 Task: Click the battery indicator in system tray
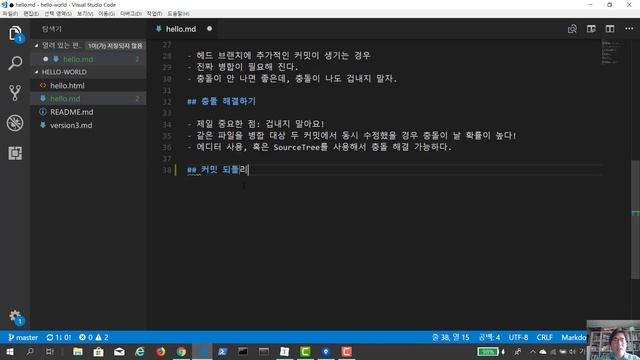click(x=488, y=352)
